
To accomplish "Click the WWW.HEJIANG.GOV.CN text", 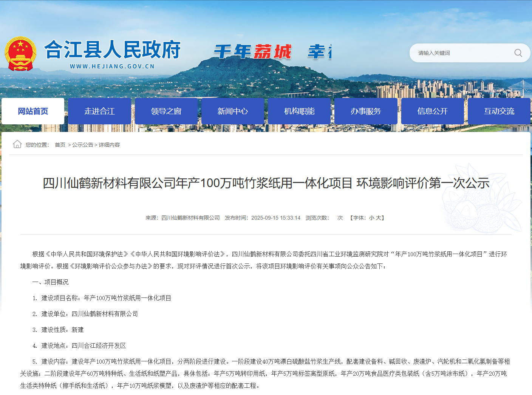I will coord(112,66).
